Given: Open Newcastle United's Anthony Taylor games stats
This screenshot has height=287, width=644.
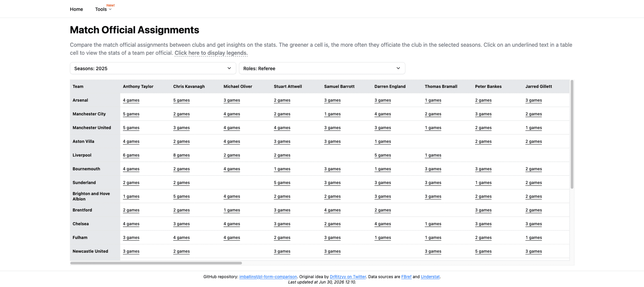Looking at the screenshot, I should (131, 251).
